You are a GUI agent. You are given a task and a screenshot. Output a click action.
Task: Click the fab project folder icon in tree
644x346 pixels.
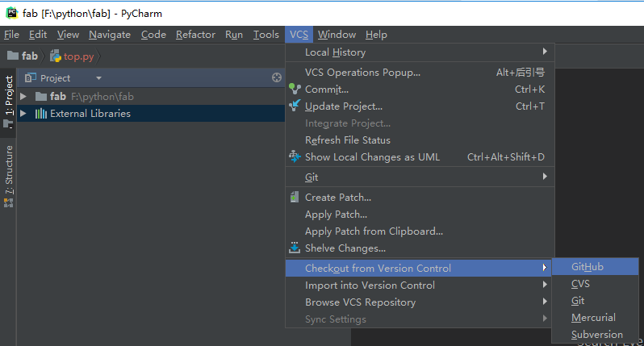coord(41,97)
